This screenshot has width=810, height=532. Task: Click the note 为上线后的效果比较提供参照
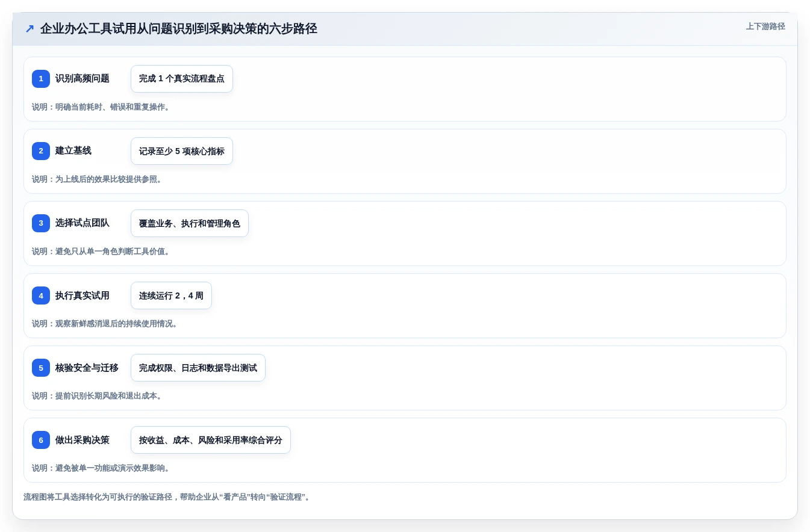tap(98, 179)
